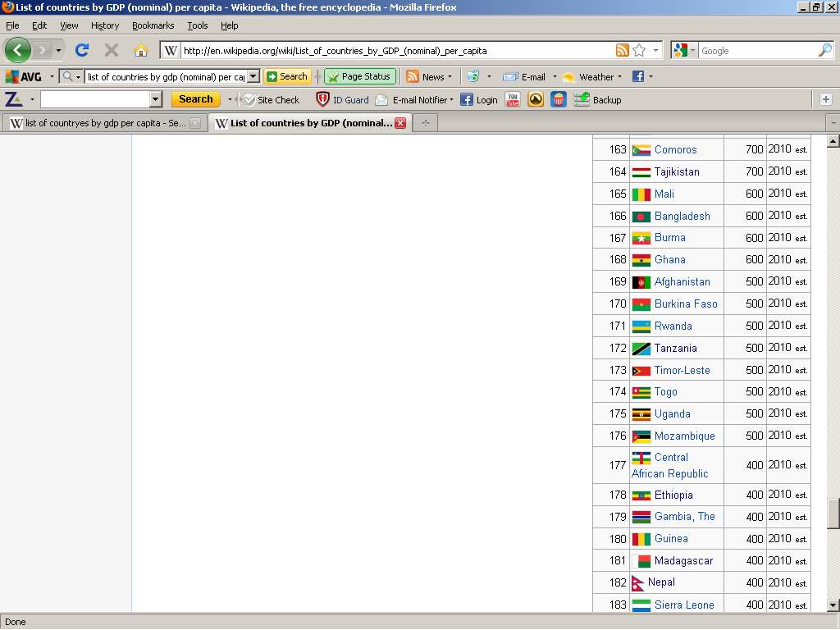Open the Weather dropdown arrow

click(619, 77)
